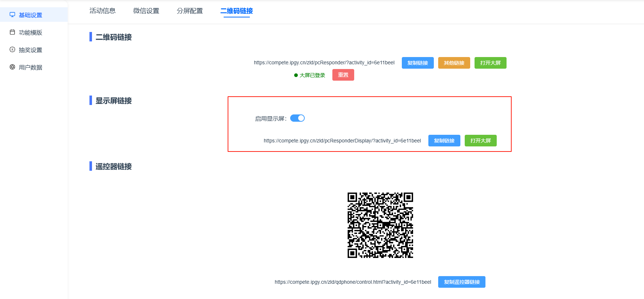The width and height of the screenshot is (644, 299).
Task: Open 抽奖设置 in the sidebar
Action: pyautogui.click(x=34, y=50)
